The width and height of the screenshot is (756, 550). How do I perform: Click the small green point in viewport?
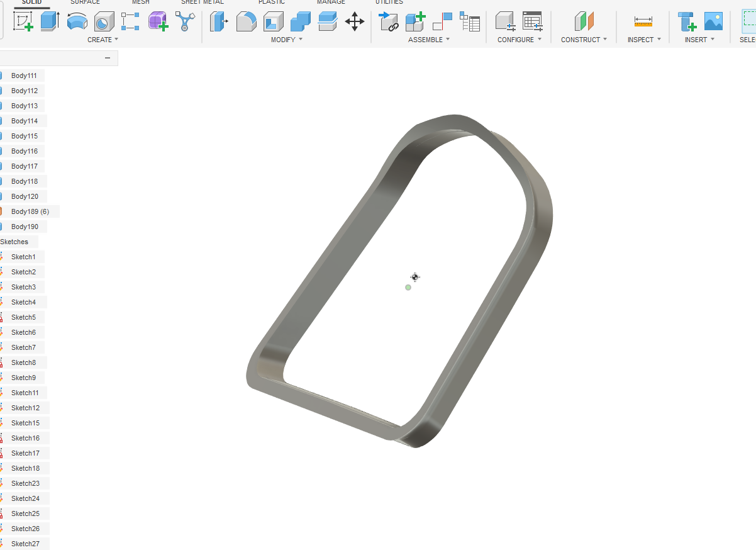pyautogui.click(x=408, y=288)
